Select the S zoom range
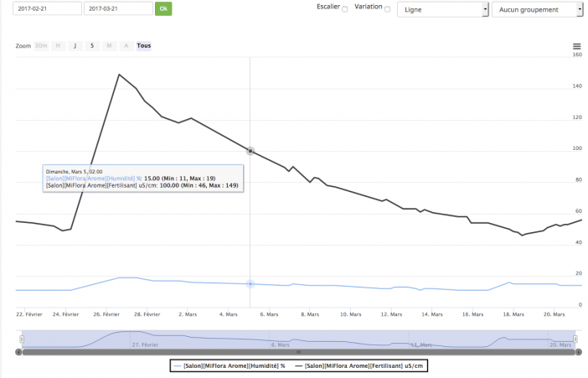This screenshot has width=588, height=378. 92,46
